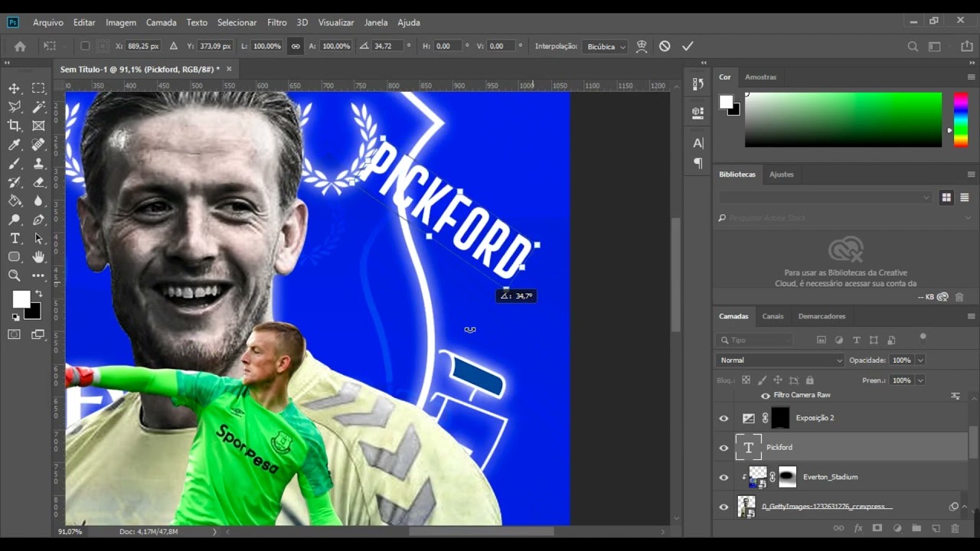This screenshot has width=980, height=551.
Task: Switch to the Ajustes tab
Action: click(782, 174)
